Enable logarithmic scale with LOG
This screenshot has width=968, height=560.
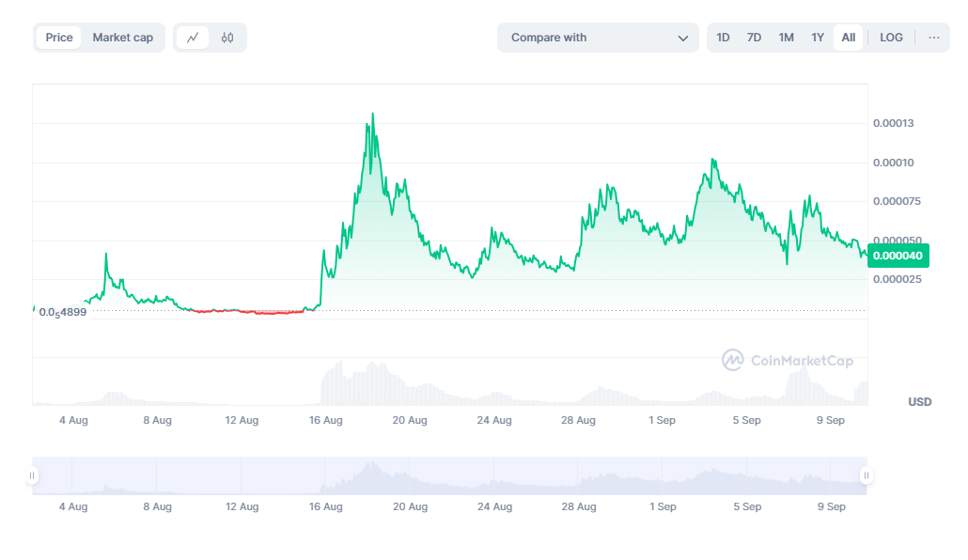[x=890, y=37]
